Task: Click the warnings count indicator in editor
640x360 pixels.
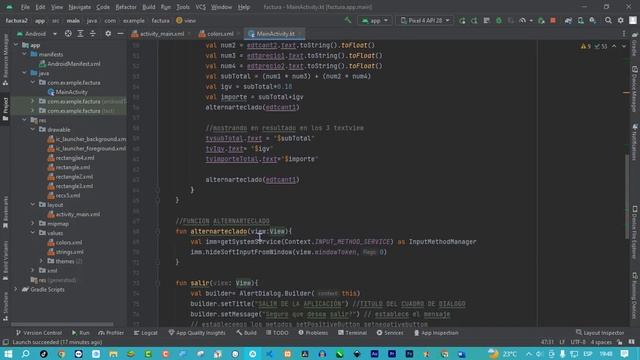Action: point(585,46)
